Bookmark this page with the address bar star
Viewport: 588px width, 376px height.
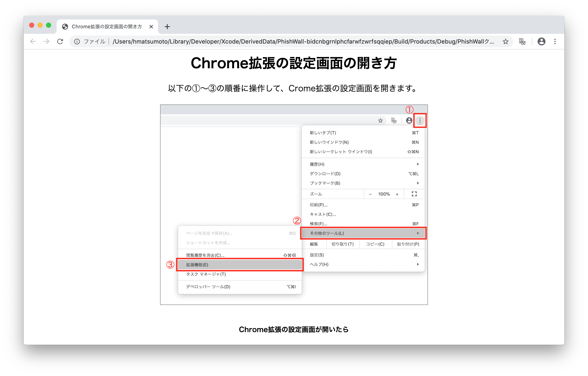point(505,42)
